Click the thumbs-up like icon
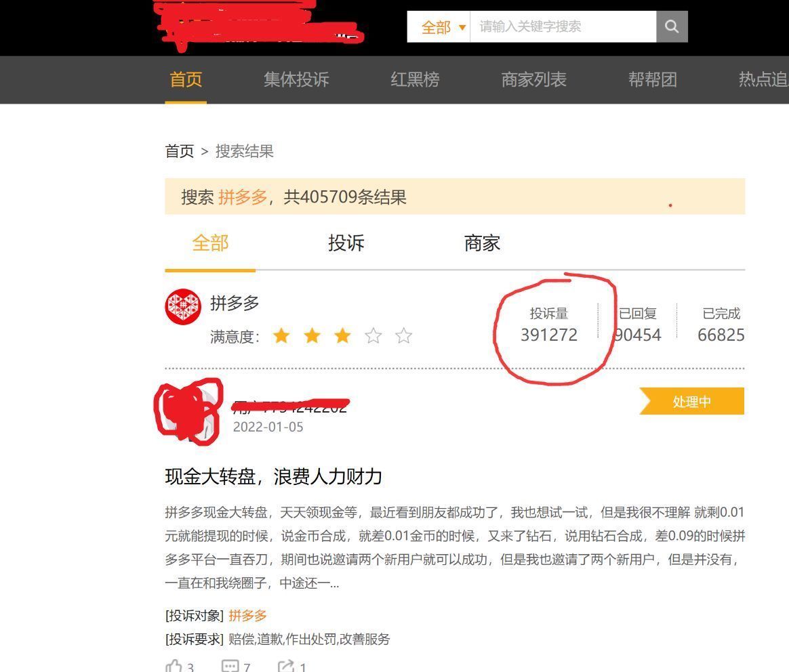789x672 pixels. (174, 666)
